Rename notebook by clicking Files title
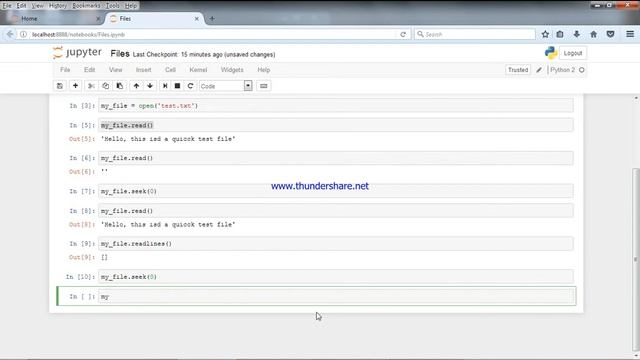The width and height of the screenshot is (640, 360). pyautogui.click(x=120, y=54)
